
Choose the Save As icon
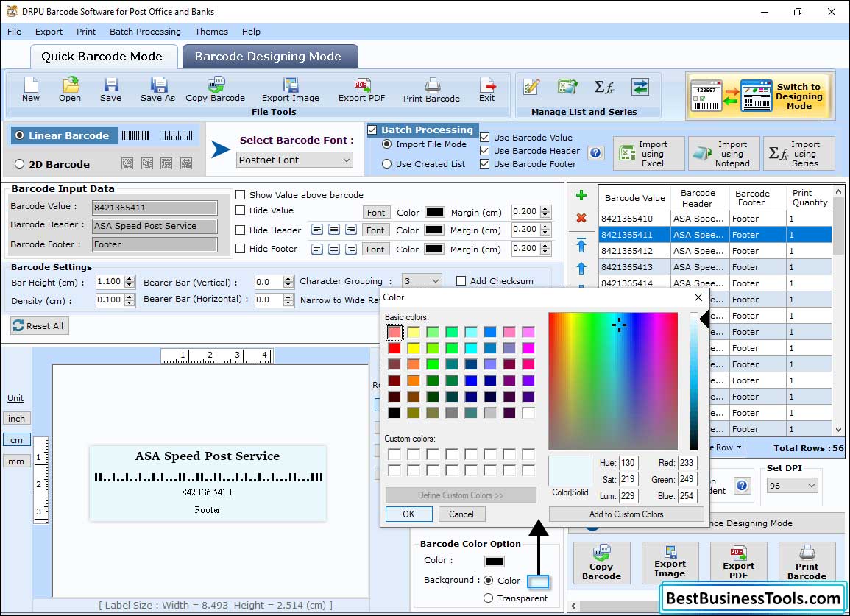tap(157, 90)
